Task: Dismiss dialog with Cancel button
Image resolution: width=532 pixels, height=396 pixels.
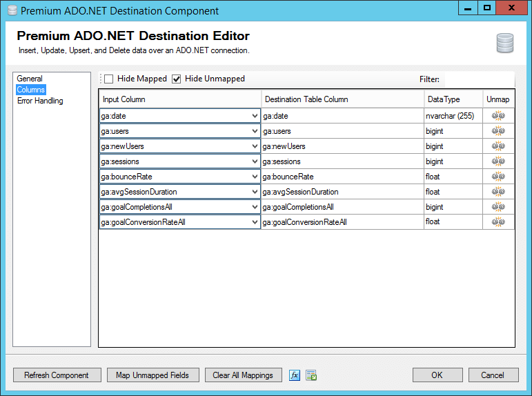Action: 493,375
